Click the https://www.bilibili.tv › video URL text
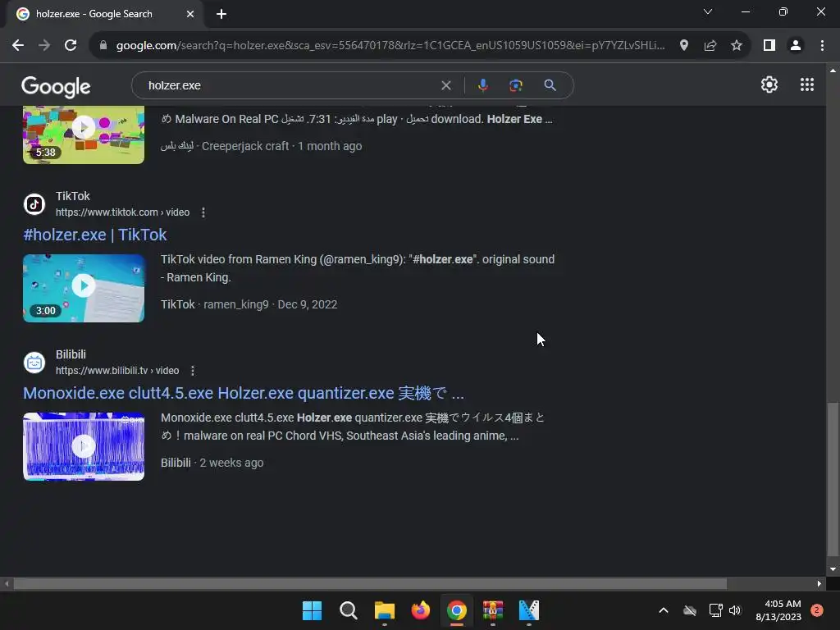Image resolution: width=840 pixels, height=630 pixels. tap(117, 371)
